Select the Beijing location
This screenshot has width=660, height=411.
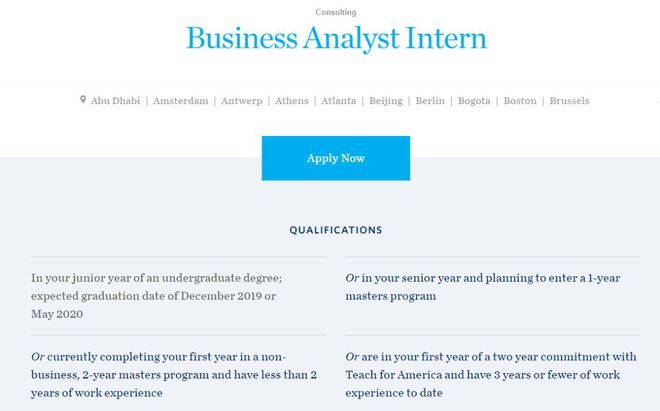coord(386,101)
